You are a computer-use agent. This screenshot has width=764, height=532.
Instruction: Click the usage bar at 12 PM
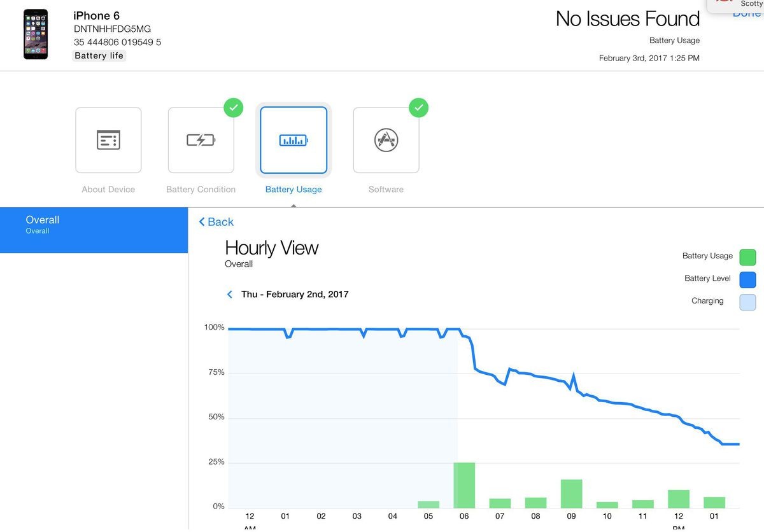pyautogui.click(x=679, y=498)
